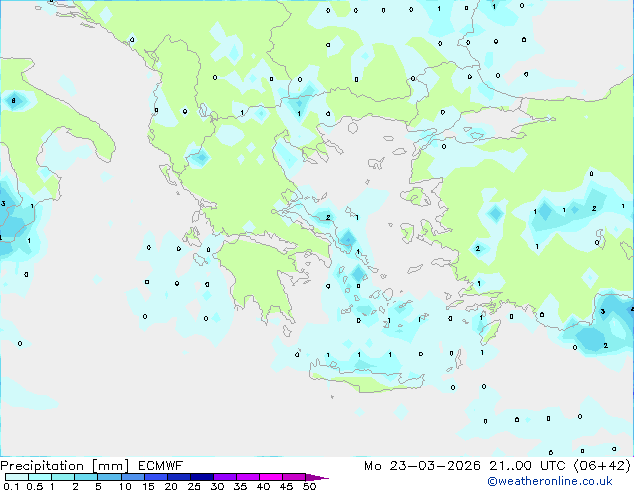Click the '50' legend scale label
The width and height of the screenshot is (634, 490).
tap(309, 486)
